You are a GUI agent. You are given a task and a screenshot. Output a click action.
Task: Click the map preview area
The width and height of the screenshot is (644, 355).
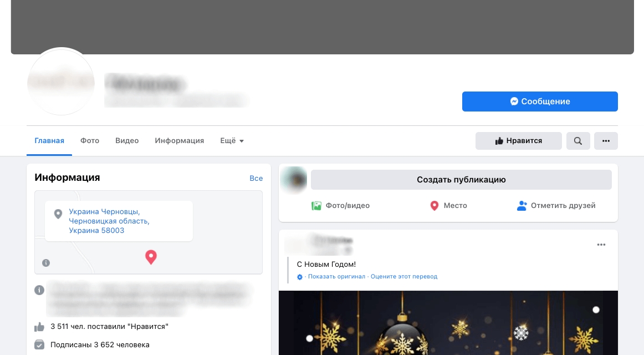click(x=149, y=232)
